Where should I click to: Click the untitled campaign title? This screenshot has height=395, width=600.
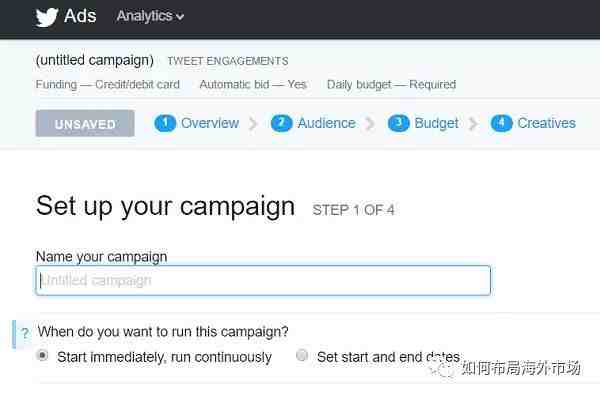click(x=95, y=60)
